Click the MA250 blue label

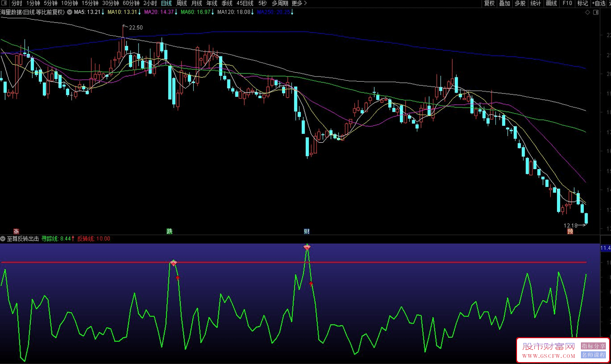(274, 12)
